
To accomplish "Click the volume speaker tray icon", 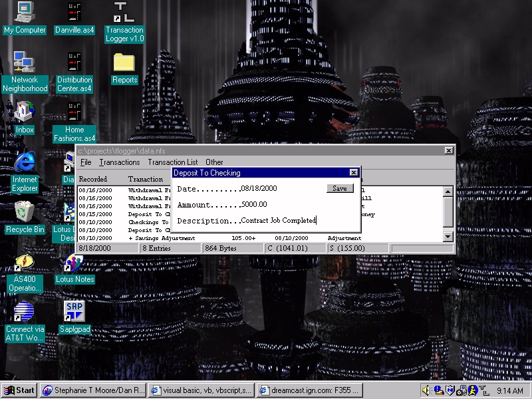I will click(426, 390).
